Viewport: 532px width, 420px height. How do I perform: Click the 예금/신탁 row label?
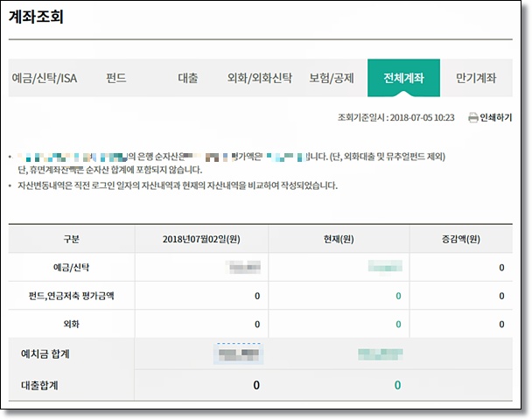[71, 268]
